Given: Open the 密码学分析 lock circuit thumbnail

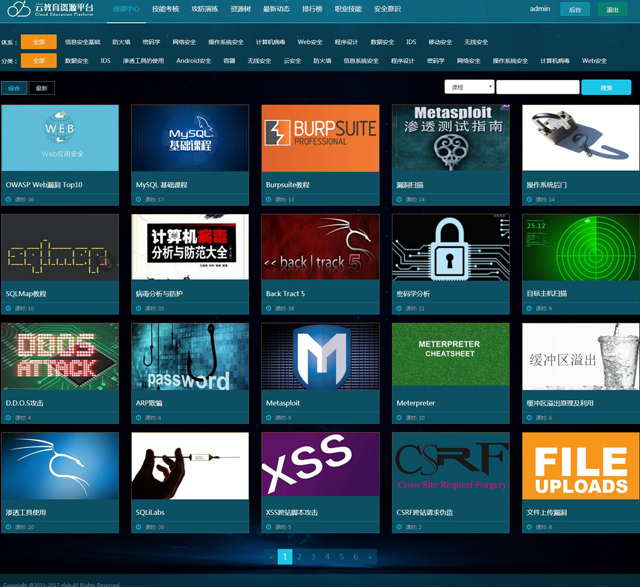Looking at the screenshot, I should pos(451,247).
